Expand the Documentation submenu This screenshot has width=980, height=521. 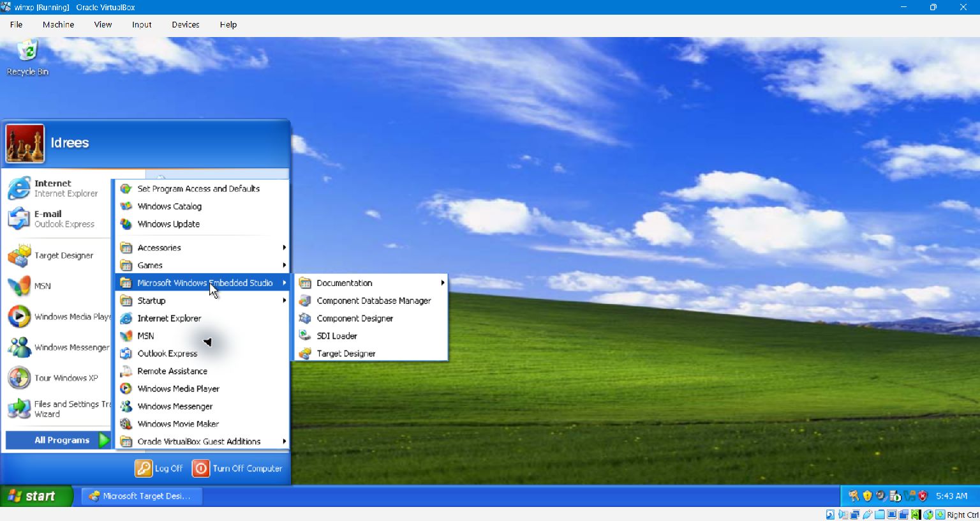click(371, 283)
